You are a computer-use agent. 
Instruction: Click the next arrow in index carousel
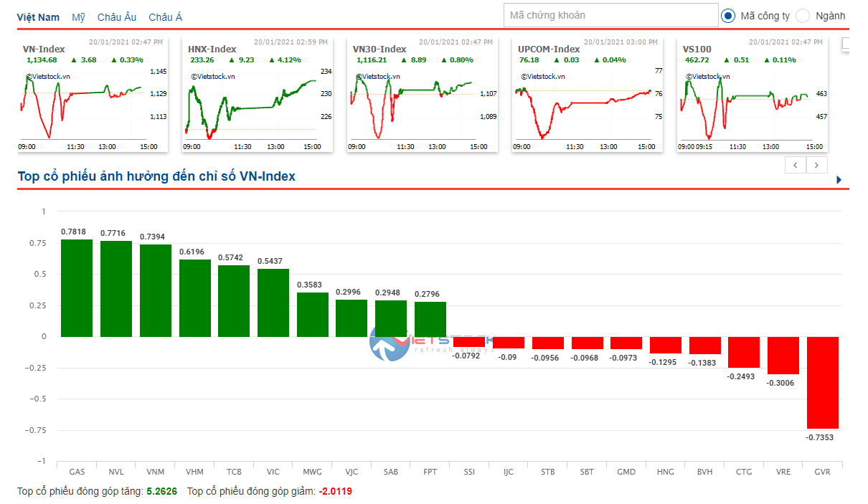coord(817,165)
